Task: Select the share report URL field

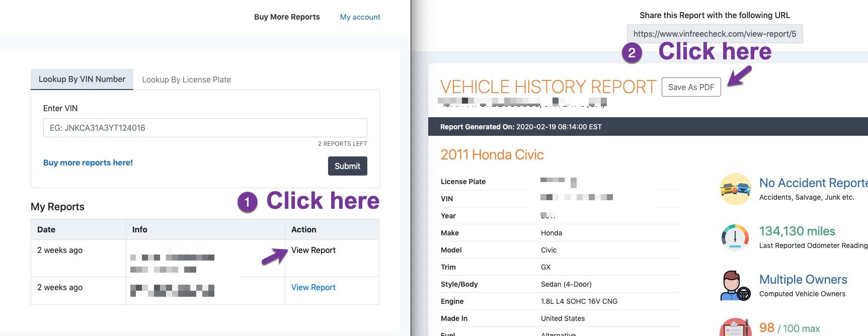Action: coord(715,34)
